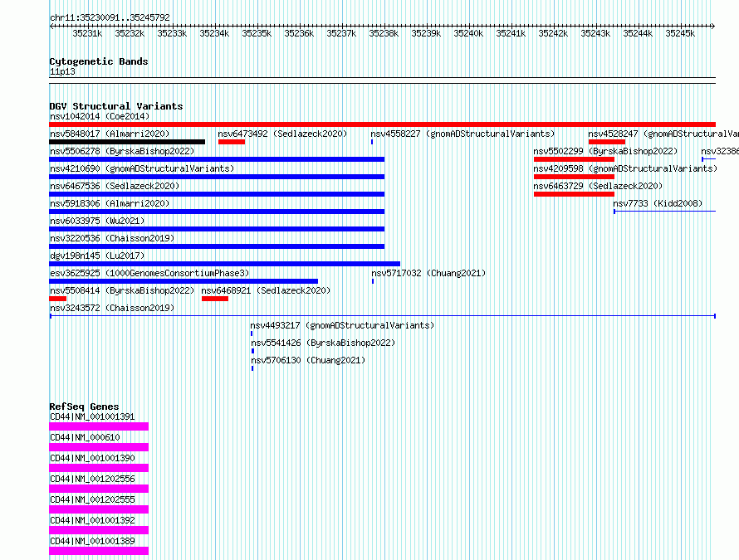Click thin blue line of nsv3243572
Image resolution: width=739 pixels, height=560 pixels.
tap(382, 316)
